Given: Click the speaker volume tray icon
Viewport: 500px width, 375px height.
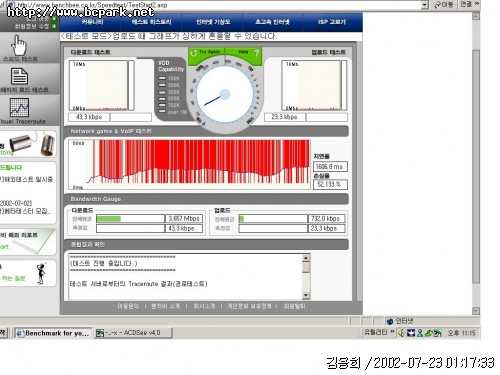Looking at the screenshot, I should [x=401, y=333].
